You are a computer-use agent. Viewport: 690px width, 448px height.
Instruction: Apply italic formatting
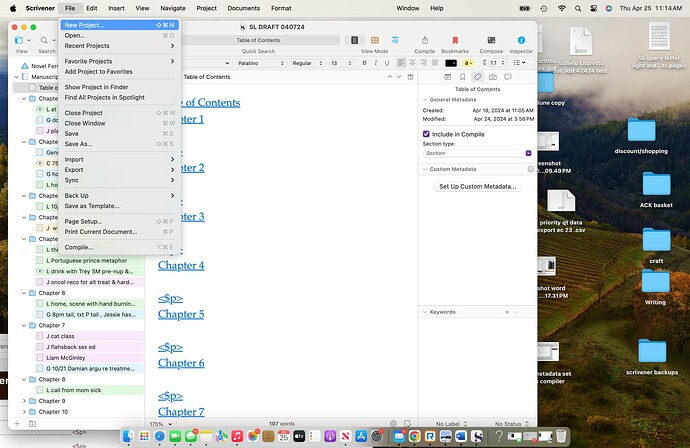[x=375, y=63]
